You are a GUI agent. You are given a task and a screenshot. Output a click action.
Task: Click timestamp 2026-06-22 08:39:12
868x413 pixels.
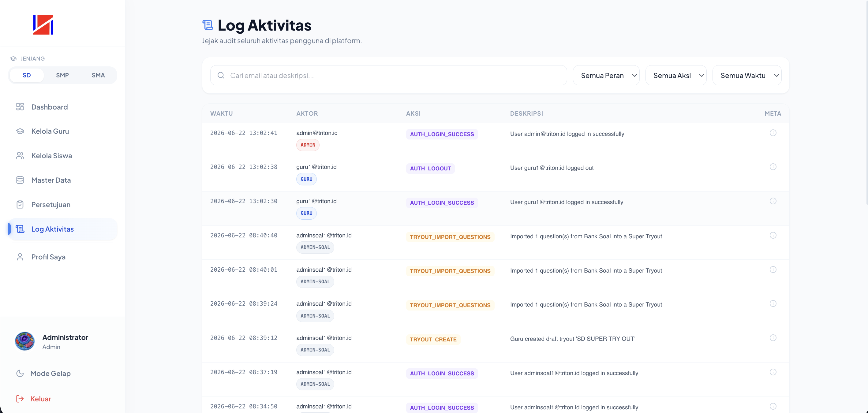[x=244, y=338]
